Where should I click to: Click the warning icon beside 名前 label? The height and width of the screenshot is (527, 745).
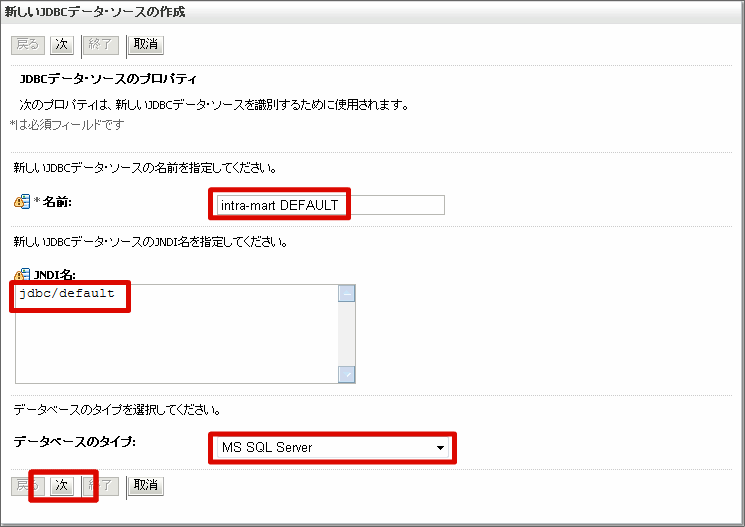click(22, 201)
